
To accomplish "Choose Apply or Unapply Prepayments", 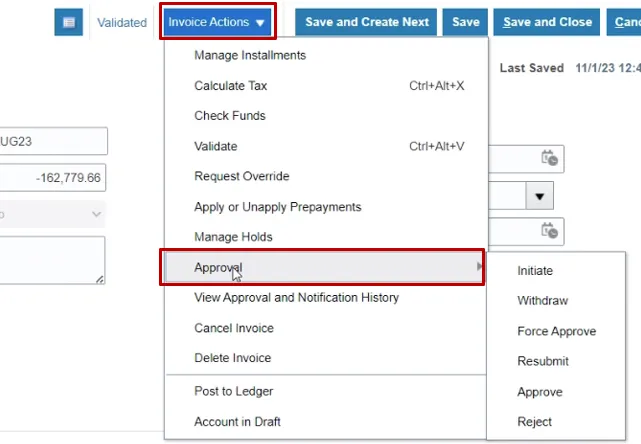I will click(x=277, y=207).
